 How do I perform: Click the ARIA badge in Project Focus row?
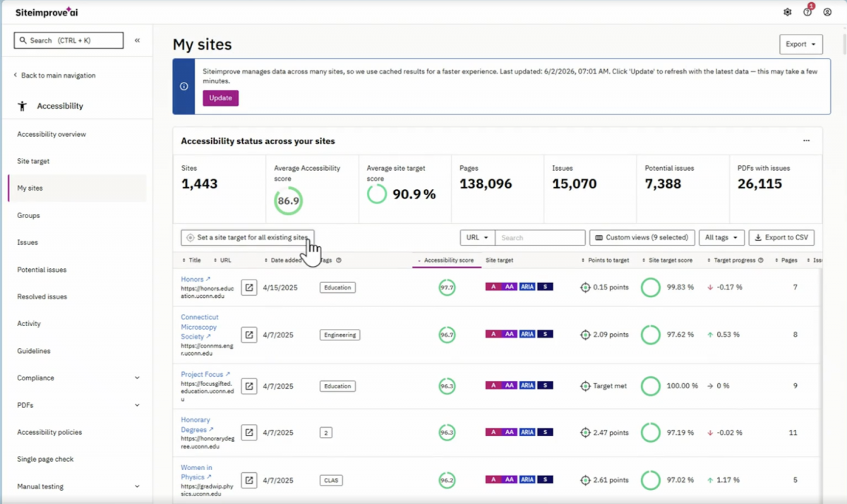pyautogui.click(x=527, y=386)
